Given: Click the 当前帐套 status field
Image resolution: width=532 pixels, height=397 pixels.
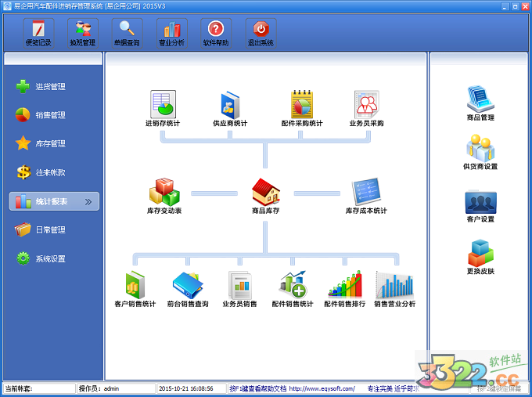Looking at the screenshot, I should click(x=39, y=388).
